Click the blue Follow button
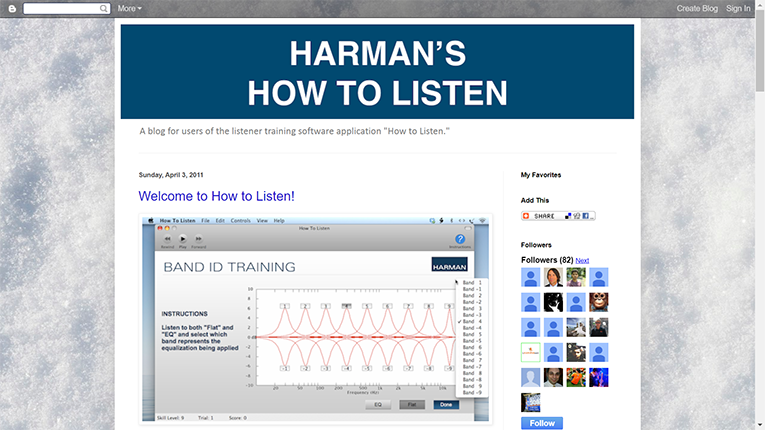Screen dimensions: 765x430 [x=542, y=423]
